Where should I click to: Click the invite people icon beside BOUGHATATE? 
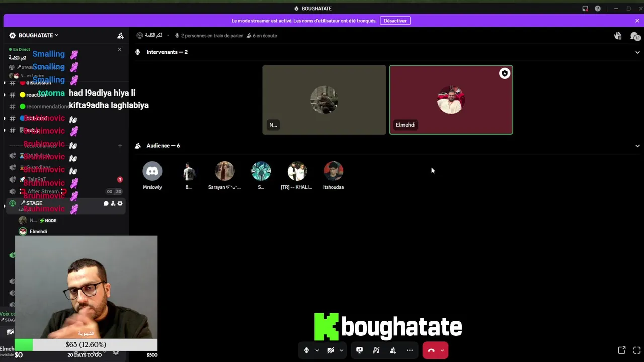[120, 36]
